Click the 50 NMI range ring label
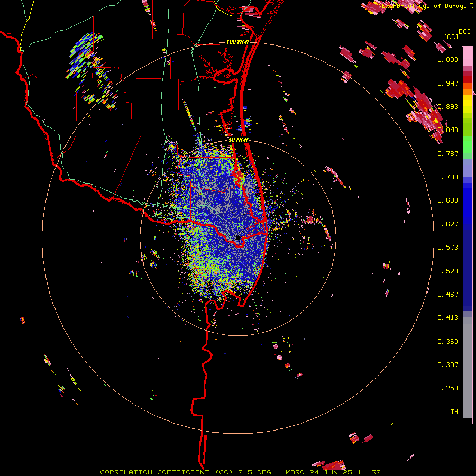Viewport: 476px width, 476px height. 238,140
